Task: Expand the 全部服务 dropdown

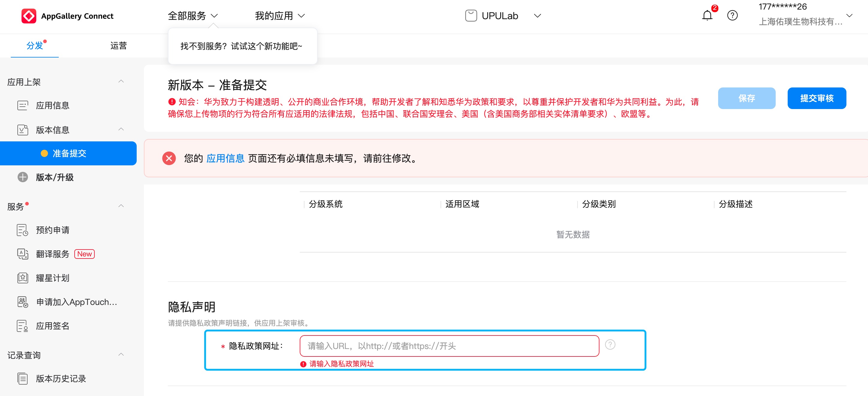Action: (x=193, y=16)
